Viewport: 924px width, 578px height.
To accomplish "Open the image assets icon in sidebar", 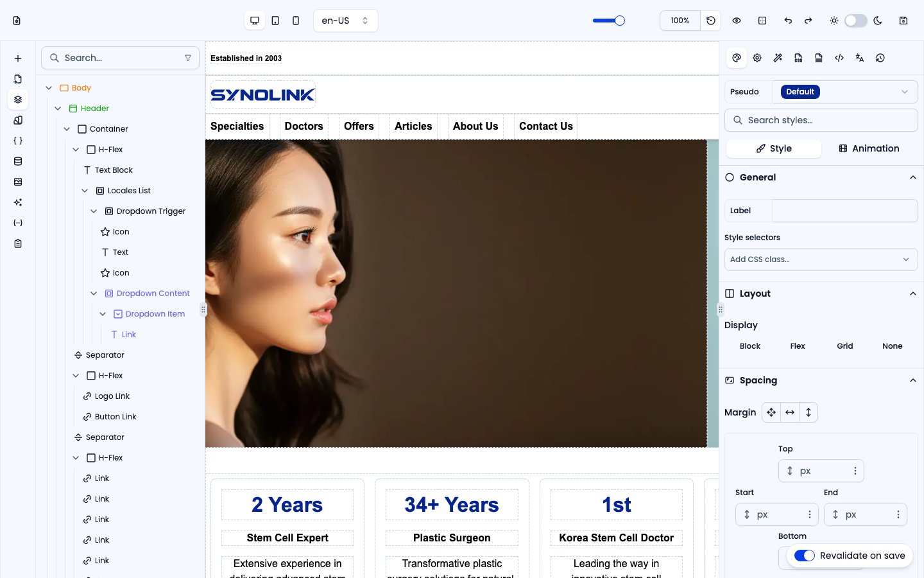I will pyautogui.click(x=18, y=182).
